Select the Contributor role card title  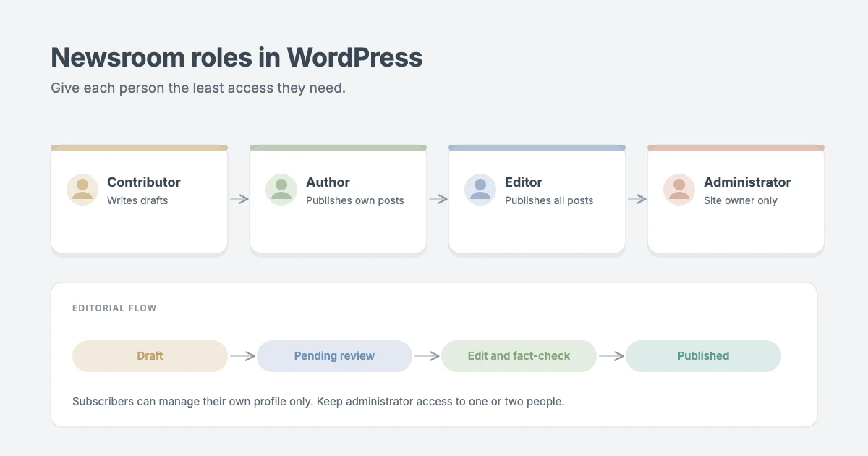click(144, 182)
